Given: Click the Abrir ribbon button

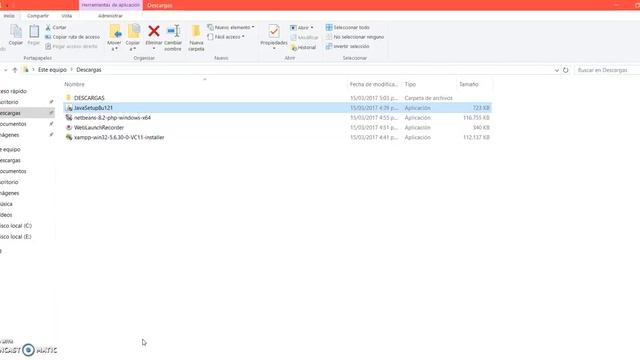Looking at the screenshot, I should (x=302, y=28).
